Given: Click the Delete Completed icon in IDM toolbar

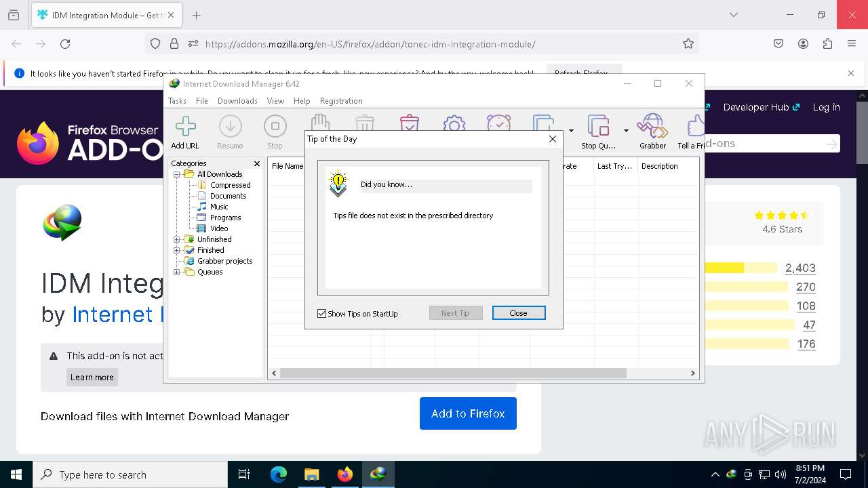Looking at the screenshot, I should point(410,122).
